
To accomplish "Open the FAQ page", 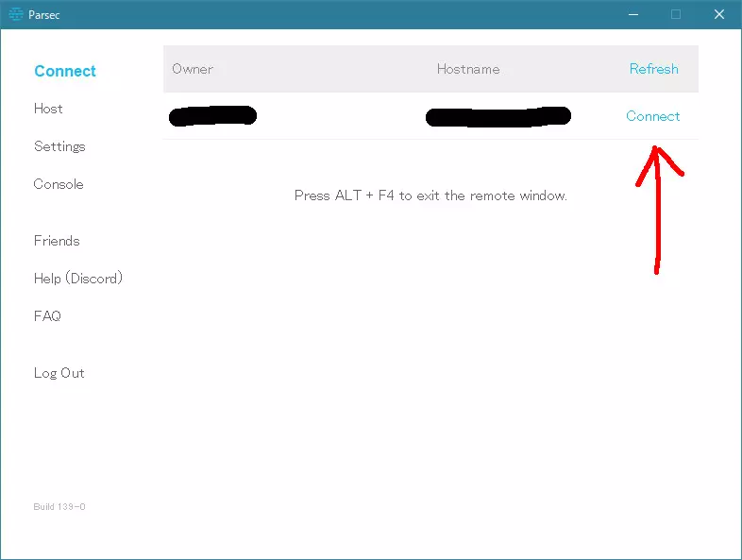I will pyautogui.click(x=47, y=315).
